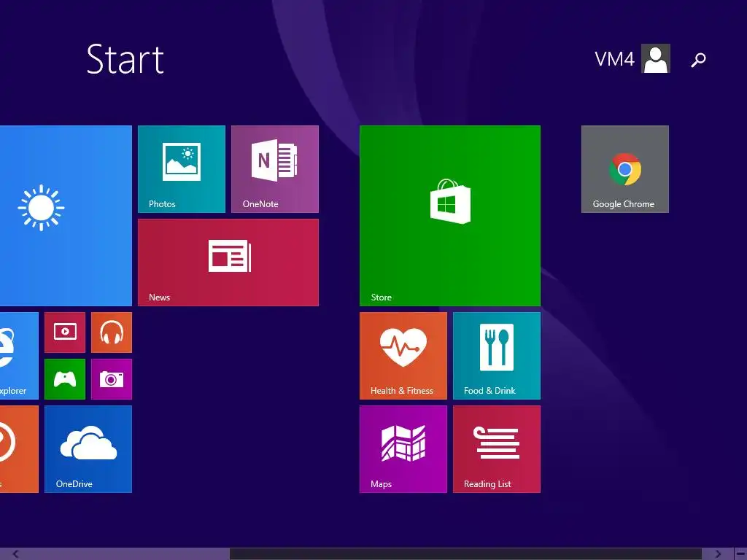The image size is (747, 560).
Task: Click the minus zoom button at bottom-right corner
Action: click(x=740, y=554)
